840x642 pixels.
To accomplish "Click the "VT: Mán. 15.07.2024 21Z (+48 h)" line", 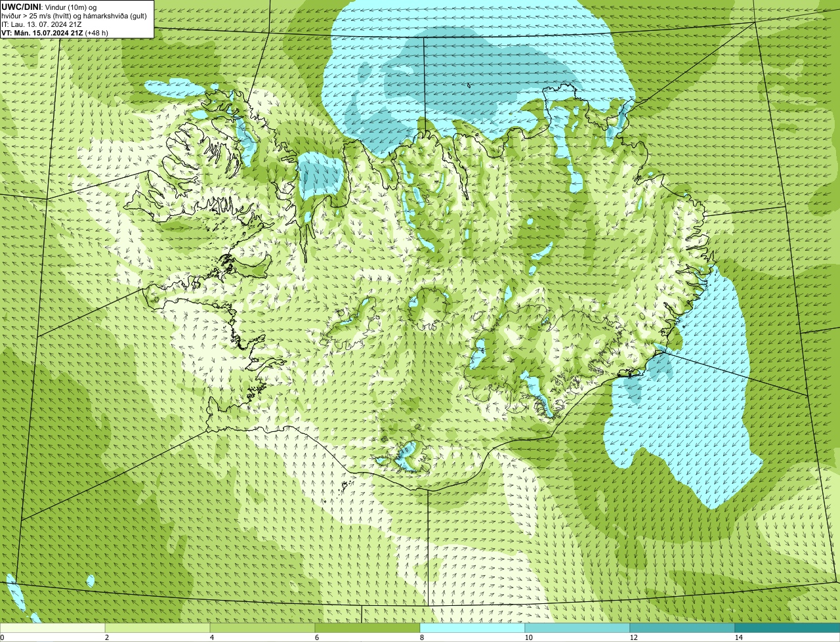I will (x=55, y=33).
